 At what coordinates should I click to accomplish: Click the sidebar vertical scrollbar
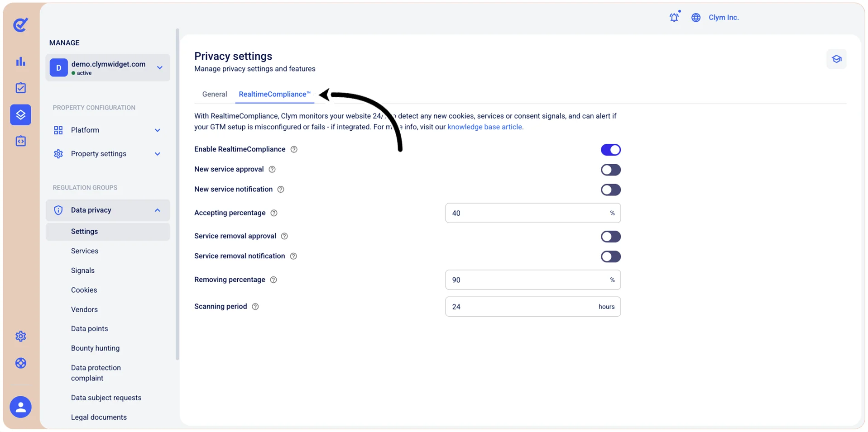point(177,195)
